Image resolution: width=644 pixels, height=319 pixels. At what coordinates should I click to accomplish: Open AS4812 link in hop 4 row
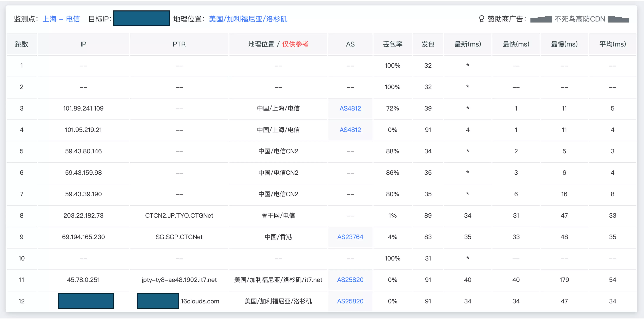click(350, 130)
